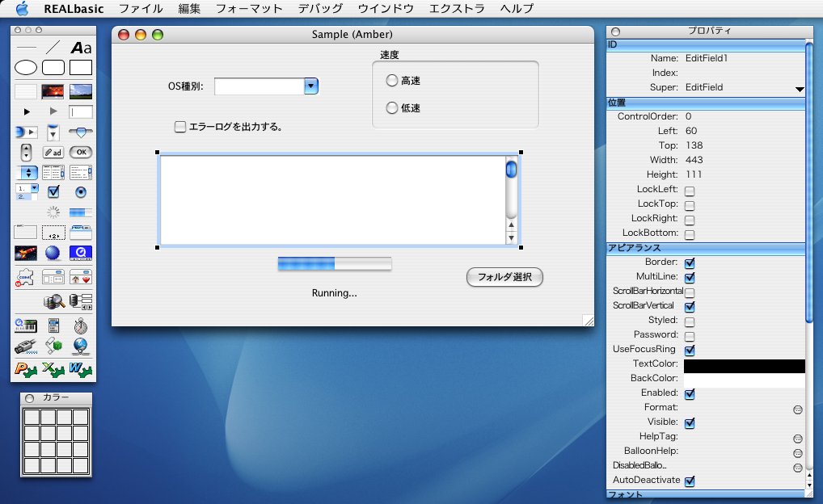Toggle the LockLeft property checkbox
The height and width of the screenshot is (504, 823).
click(x=690, y=191)
